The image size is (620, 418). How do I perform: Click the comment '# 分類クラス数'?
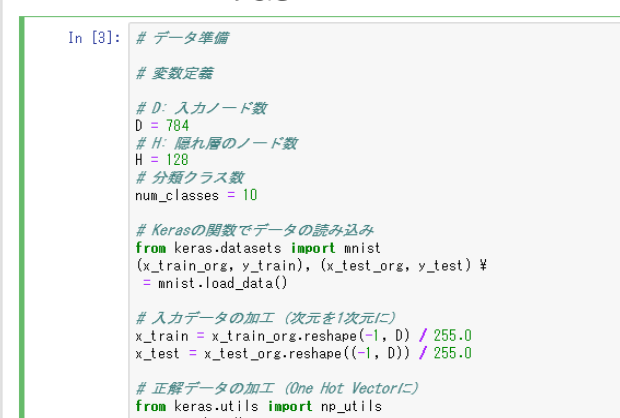point(190,178)
